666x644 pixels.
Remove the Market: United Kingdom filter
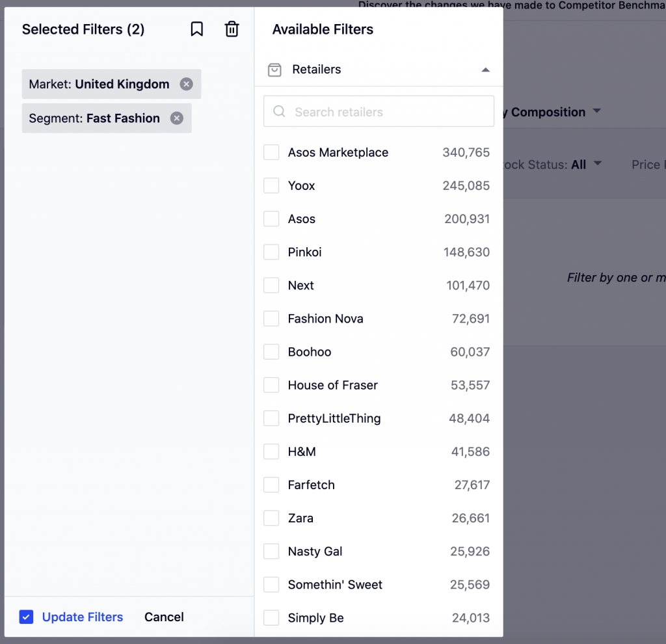(187, 84)
